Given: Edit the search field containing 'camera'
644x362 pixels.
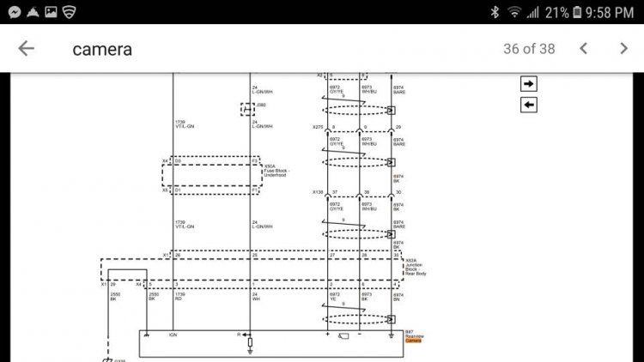Looking at the screenshot, I should click(x=102, y=49).
